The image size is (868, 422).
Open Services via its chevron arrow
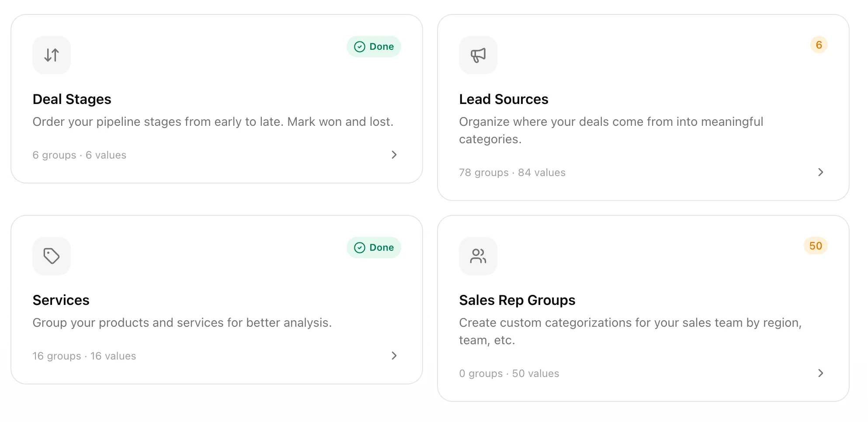[394, 356]
